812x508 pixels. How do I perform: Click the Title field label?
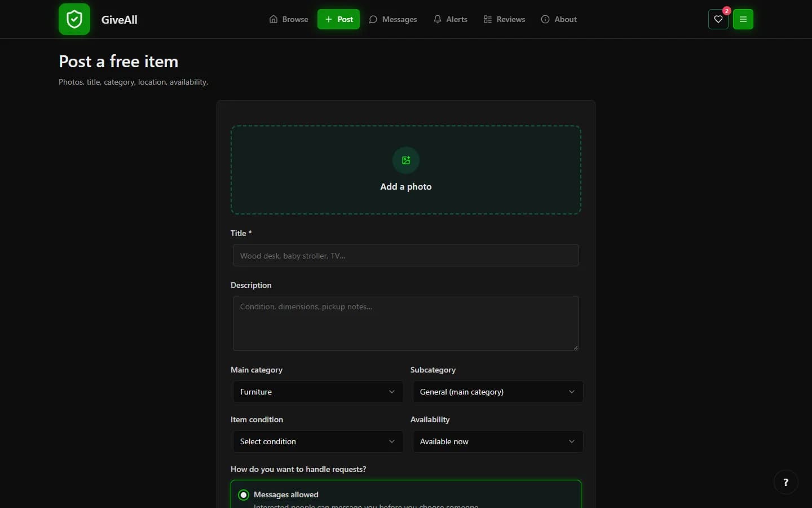(x=241, y=233)
